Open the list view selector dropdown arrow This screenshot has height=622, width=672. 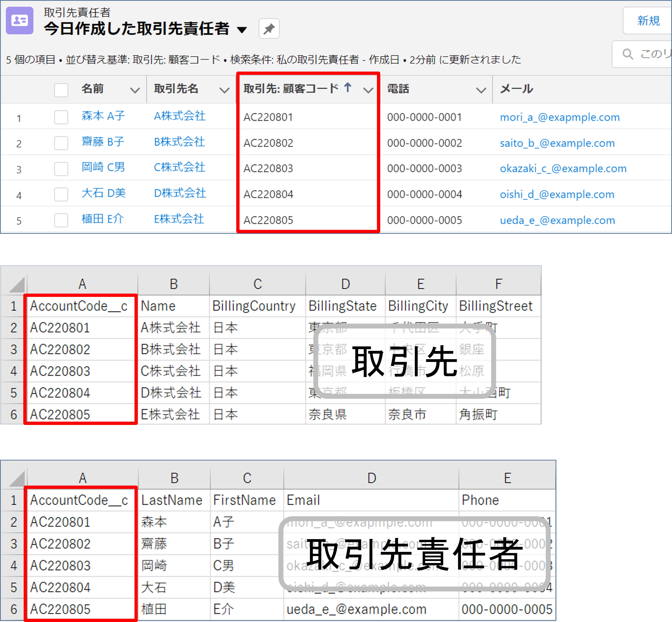pos(242,30)
